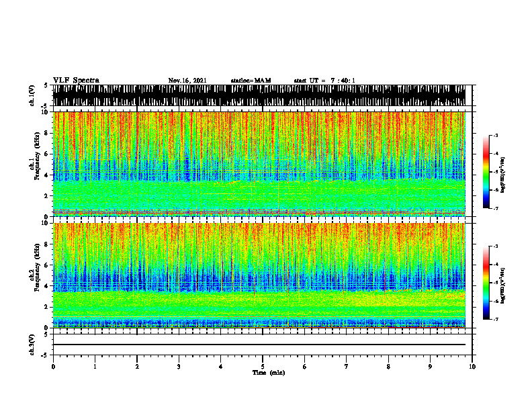
Task: Click the "-3" label on ch.2 color bar
Action: [x=495, y=246]
